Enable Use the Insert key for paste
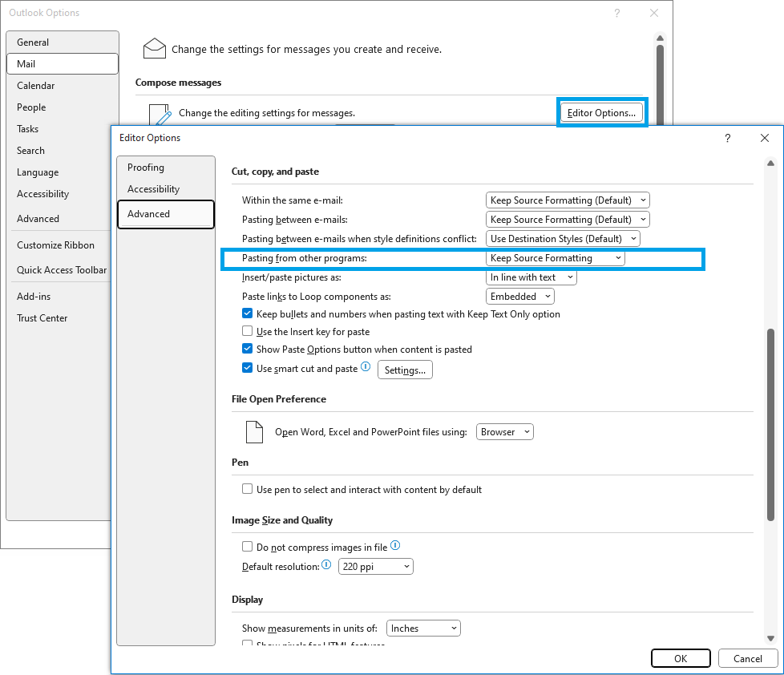 (248, 332)
